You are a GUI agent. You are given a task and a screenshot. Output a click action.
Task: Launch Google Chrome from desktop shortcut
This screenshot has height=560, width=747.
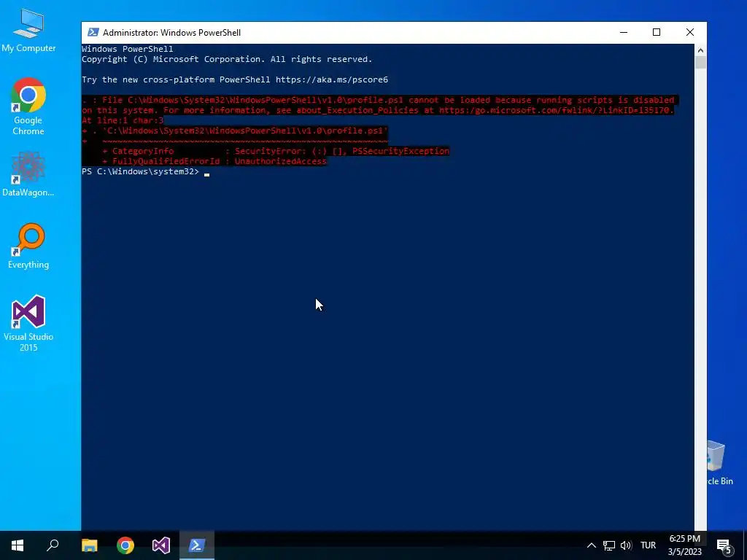28,106
